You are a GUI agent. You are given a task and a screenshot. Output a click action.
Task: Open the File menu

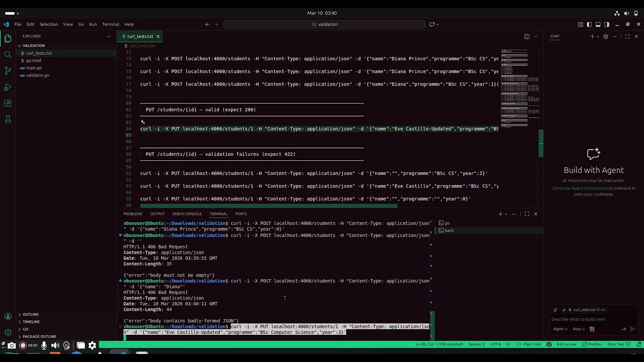pyautogui.click(x=18, y=24)
